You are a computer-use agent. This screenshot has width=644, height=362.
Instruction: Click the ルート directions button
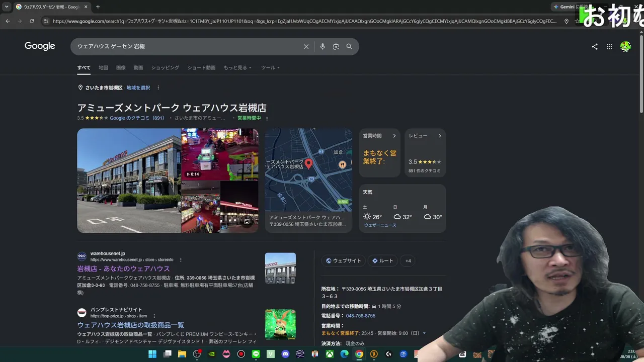pos(383,261)
